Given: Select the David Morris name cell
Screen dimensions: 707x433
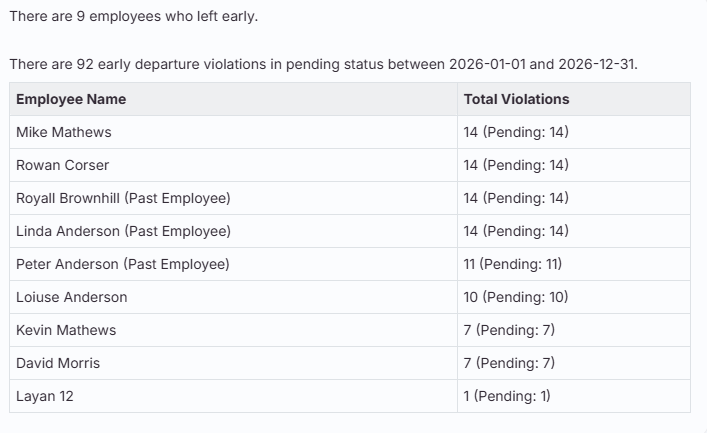Looking at the screenshot, I should point(233,363).
